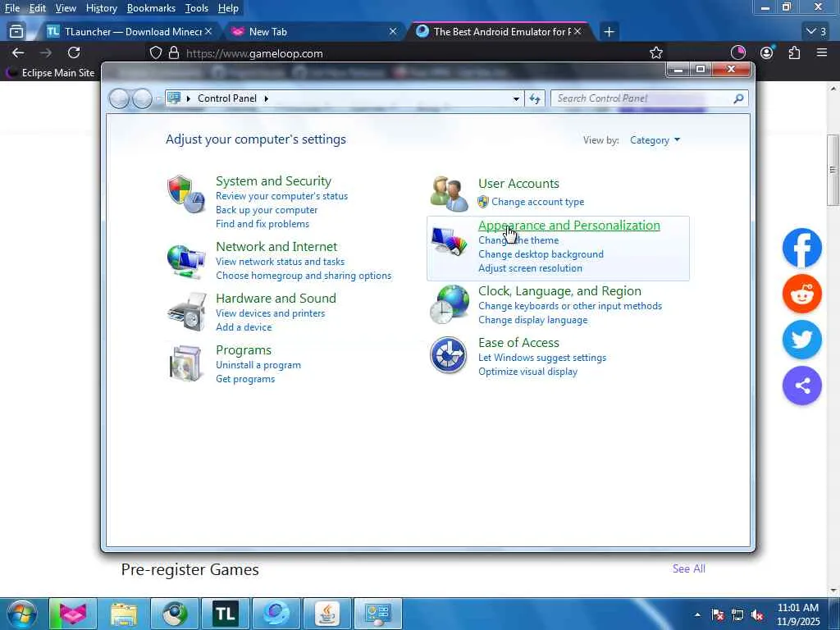Open the Tools menu
The height and width of the screenshot is (630, 840).
(x=197, y=8)
